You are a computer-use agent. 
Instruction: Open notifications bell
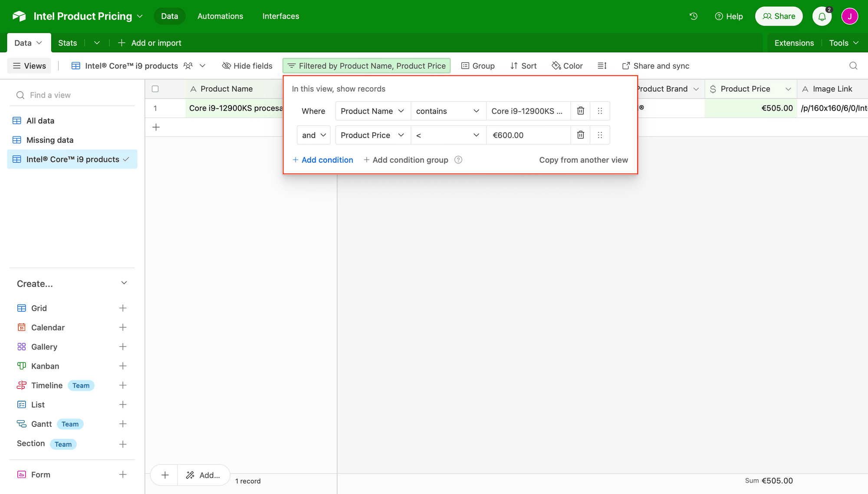click(822, 16)
